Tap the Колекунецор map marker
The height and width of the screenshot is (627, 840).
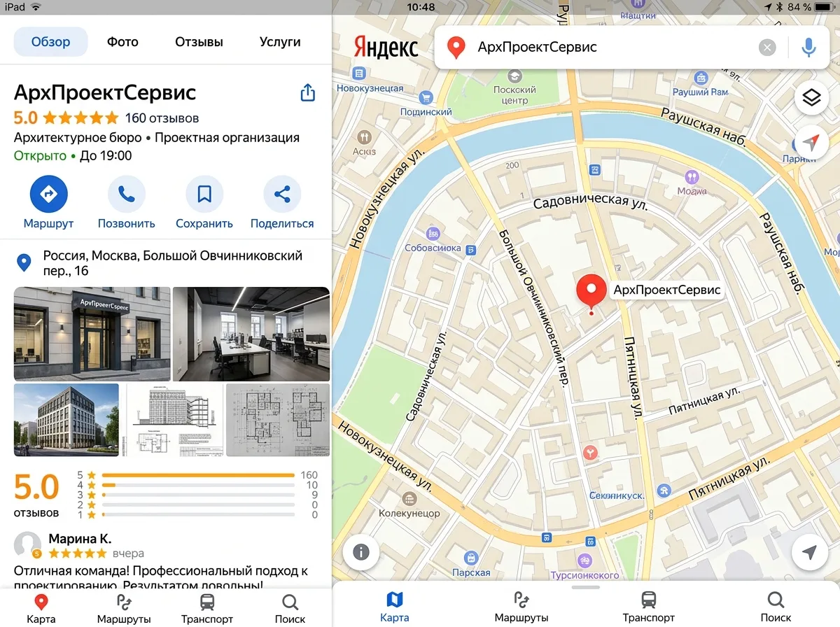409,498
